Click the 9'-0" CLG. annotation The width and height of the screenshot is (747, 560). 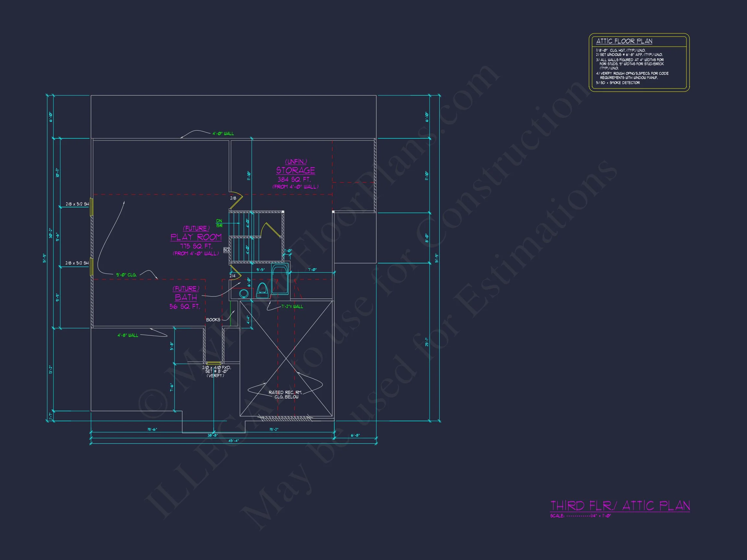coord(126,275)
